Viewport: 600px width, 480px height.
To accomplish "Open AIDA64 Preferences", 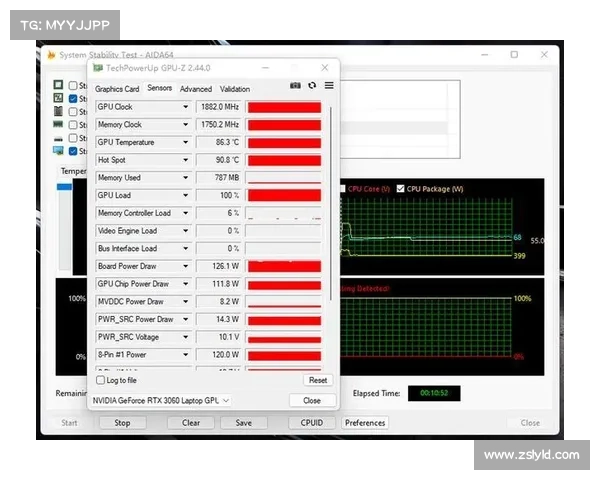I will click(x=365, y=423).
